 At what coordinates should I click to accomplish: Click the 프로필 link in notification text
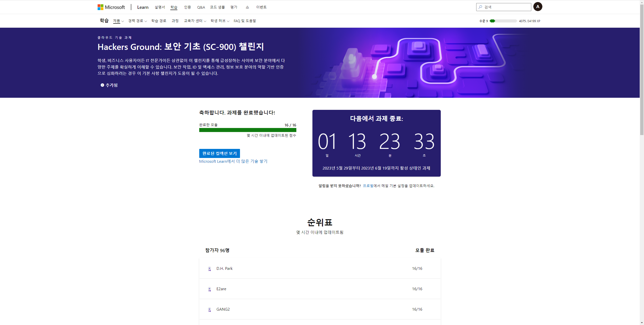[x=368, y=186]
